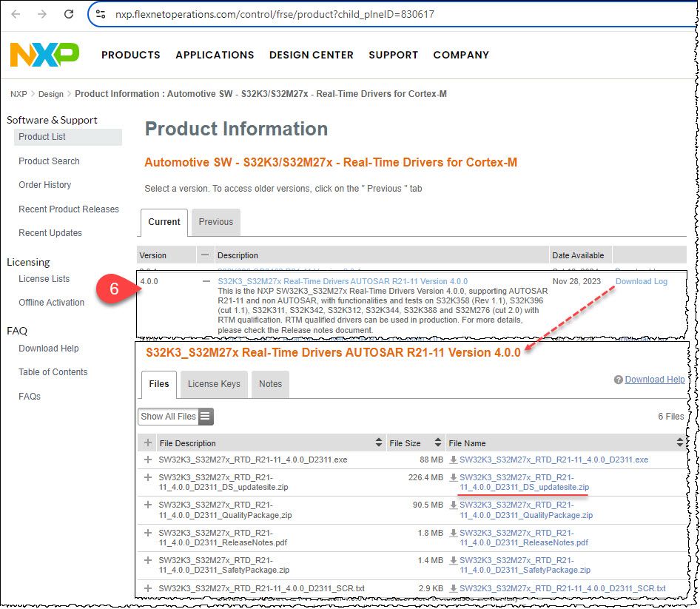The width and height of the screenshot is (700, 609).
Task: Click the NXP logo
Action: pos(44,55)
